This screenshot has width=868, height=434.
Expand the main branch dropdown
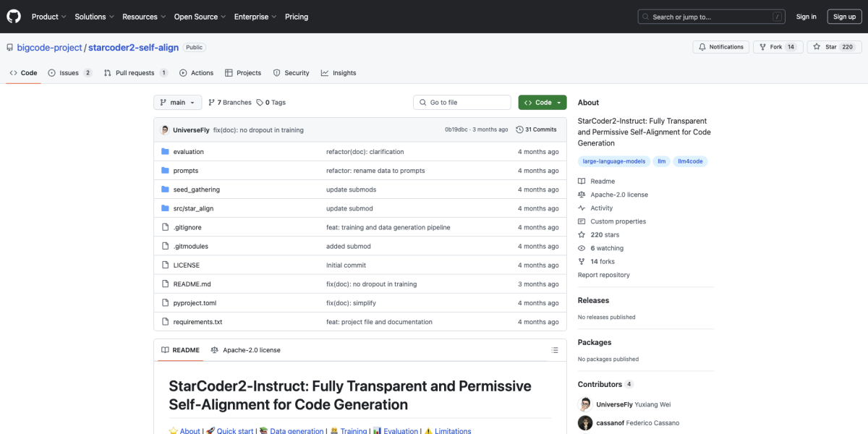pos(177,103)
